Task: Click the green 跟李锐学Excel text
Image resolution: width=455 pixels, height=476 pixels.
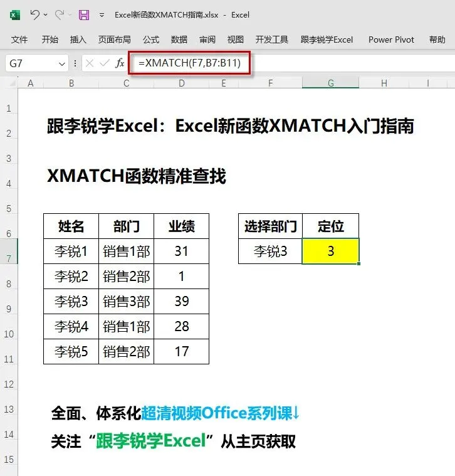Action: pos(151,441)
